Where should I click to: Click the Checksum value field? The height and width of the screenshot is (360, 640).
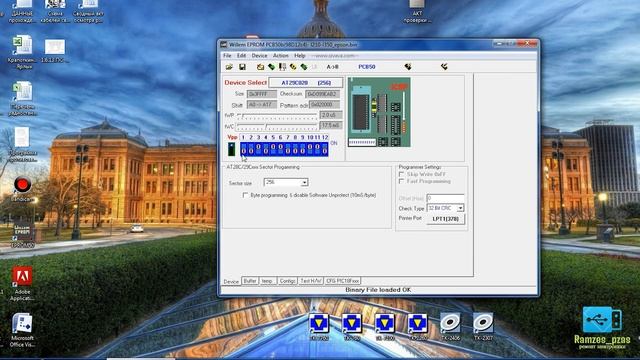tap(322, 94)
